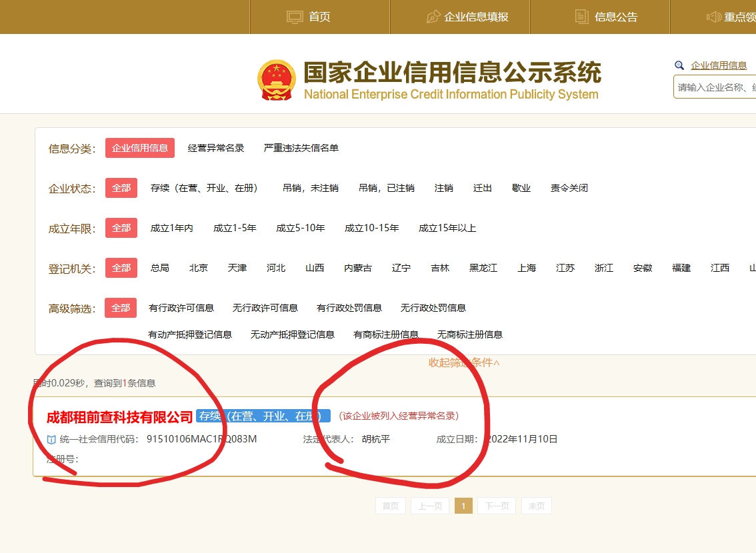
Task: Choose 天津 registration authority
Action: point(237,268)
